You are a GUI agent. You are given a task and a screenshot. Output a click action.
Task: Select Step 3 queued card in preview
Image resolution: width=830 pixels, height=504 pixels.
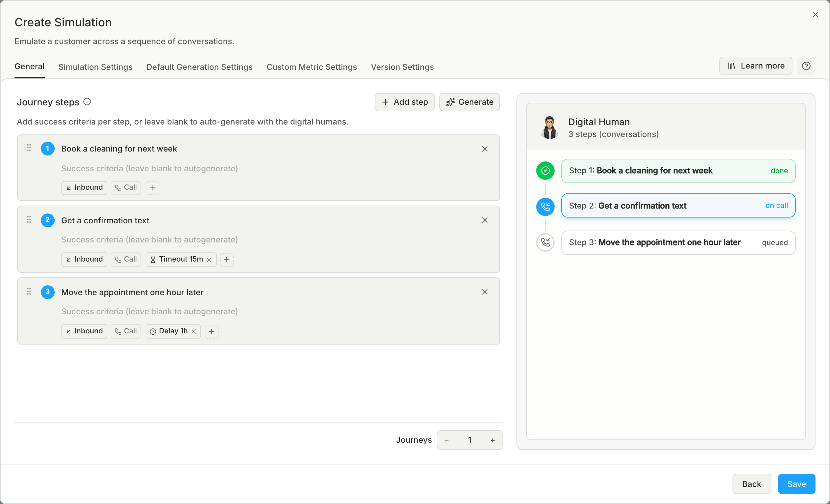678,242
